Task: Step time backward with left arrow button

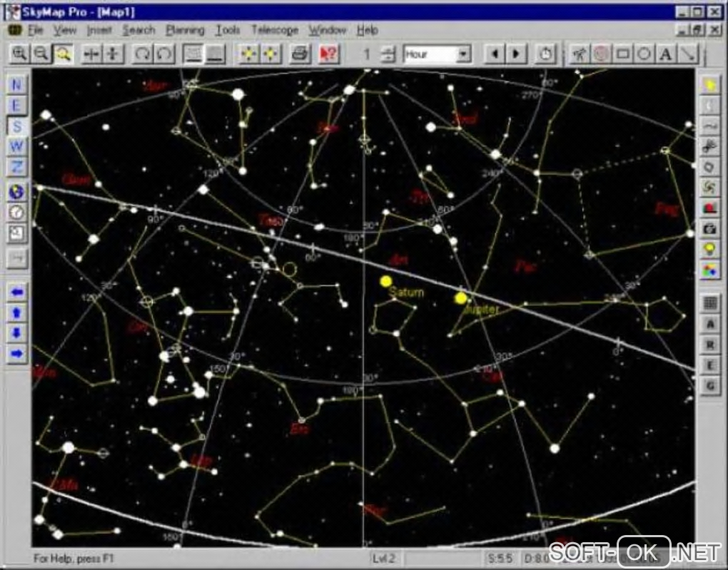Action: 495,54
